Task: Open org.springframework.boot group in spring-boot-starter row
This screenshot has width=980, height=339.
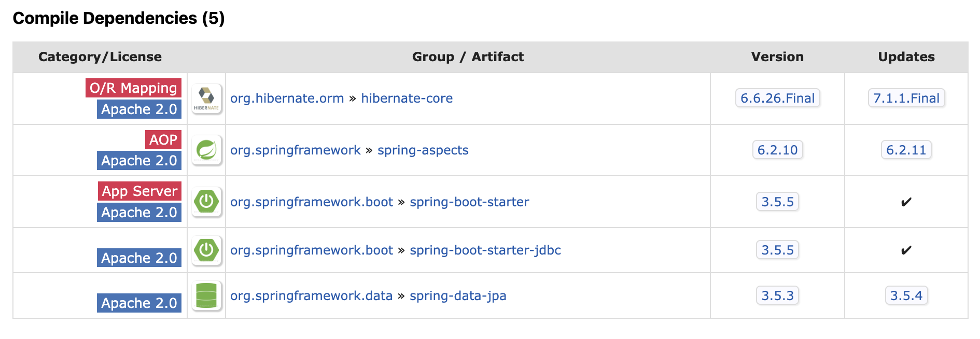Action: pyautogui.click(x=312, y=202)
